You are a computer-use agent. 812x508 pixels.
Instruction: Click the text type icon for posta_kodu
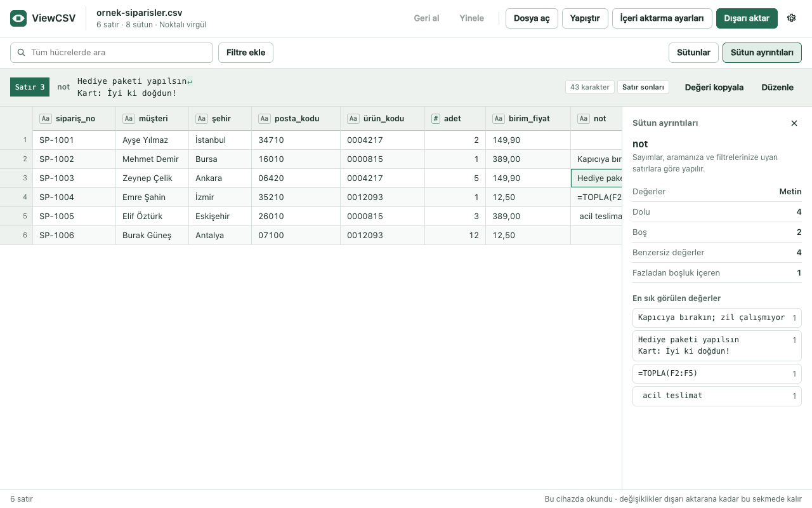pyautogui.click(x=265, y=119)
